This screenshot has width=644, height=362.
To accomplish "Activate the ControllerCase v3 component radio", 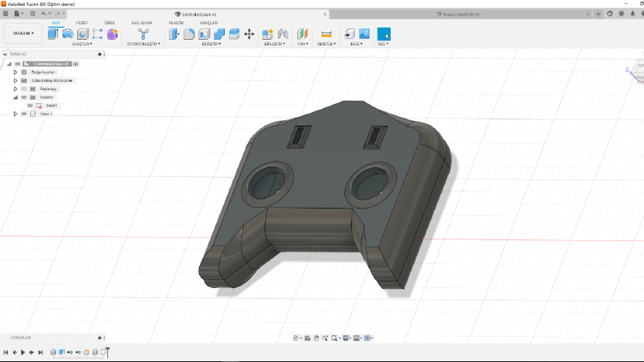I will pos(76,64).
